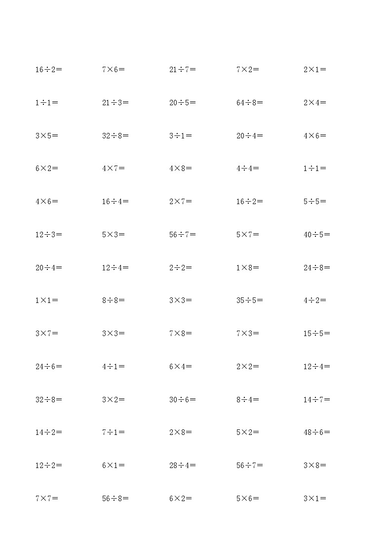Click the 64÷8= equation
392x555 pixels.
click(x=250, y=103)
